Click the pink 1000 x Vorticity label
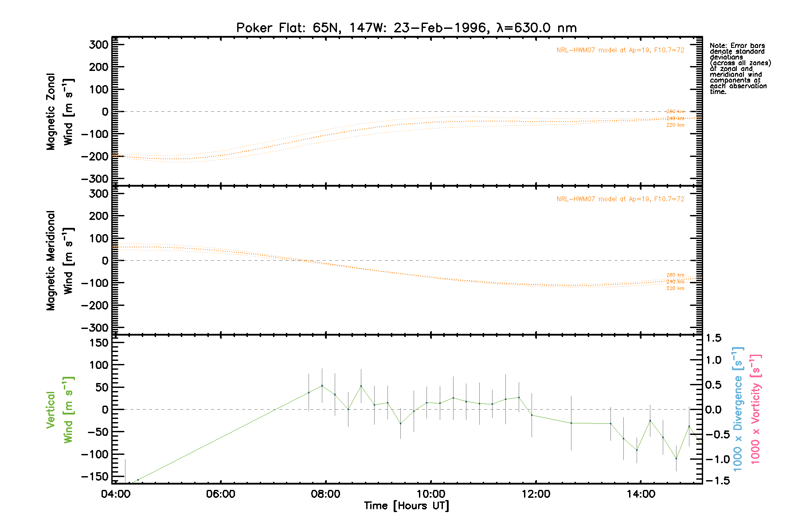The height and width of the screenshot is (532, 798). (755, 409)
